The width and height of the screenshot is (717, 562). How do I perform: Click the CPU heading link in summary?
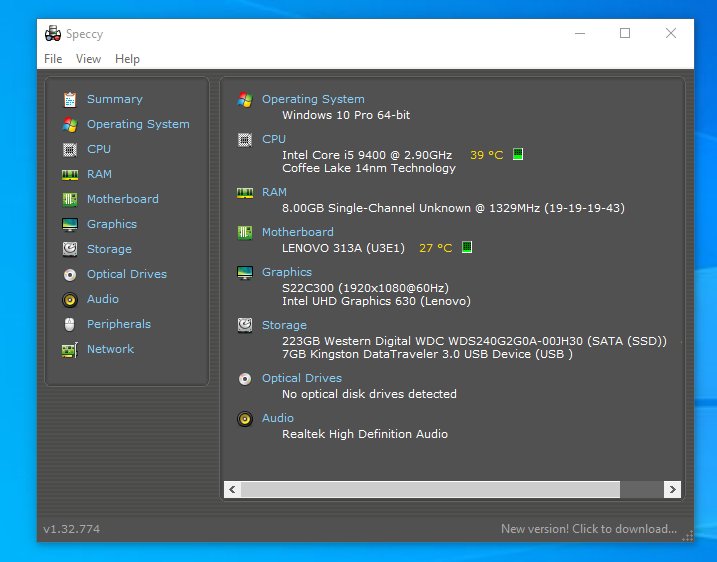(274, 139)
